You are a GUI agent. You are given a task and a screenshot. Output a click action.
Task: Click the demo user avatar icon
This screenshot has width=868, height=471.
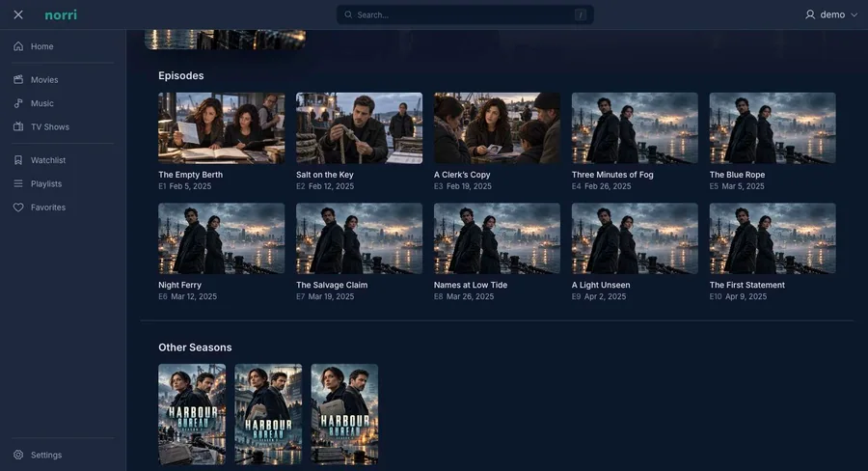810,15
